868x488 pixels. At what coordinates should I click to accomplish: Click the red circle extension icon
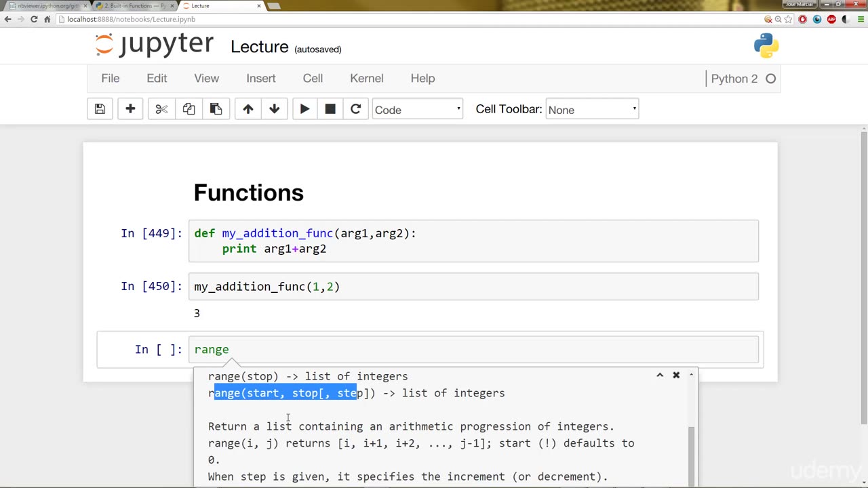click(x=803, y=20)
